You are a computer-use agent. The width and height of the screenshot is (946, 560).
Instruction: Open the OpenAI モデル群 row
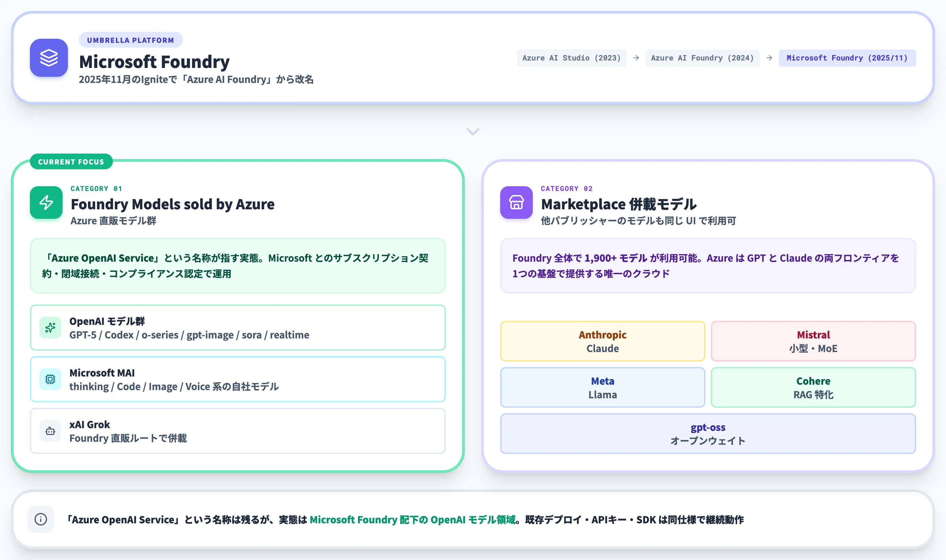click(x=238, y=328)
